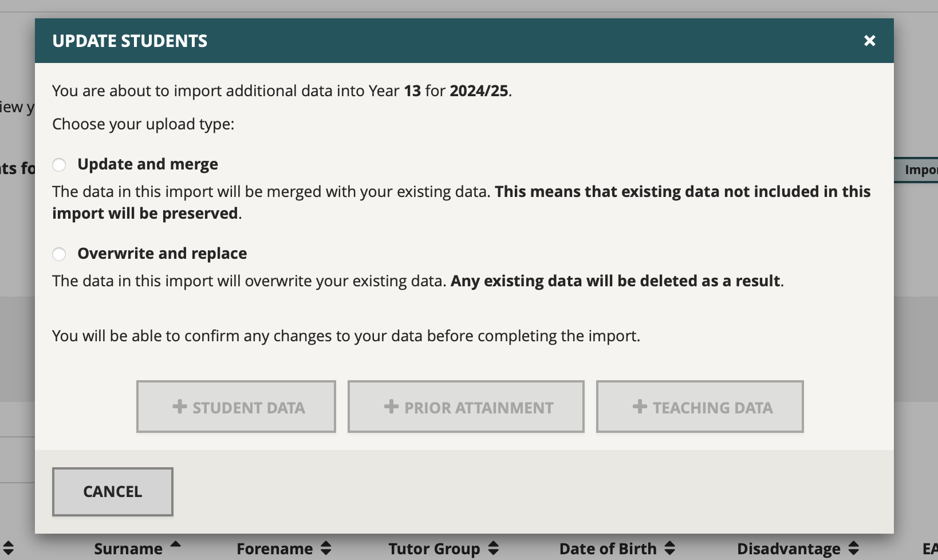Sort table by Disadvantage column
938x560 pixels.
(x=798, y=549)
